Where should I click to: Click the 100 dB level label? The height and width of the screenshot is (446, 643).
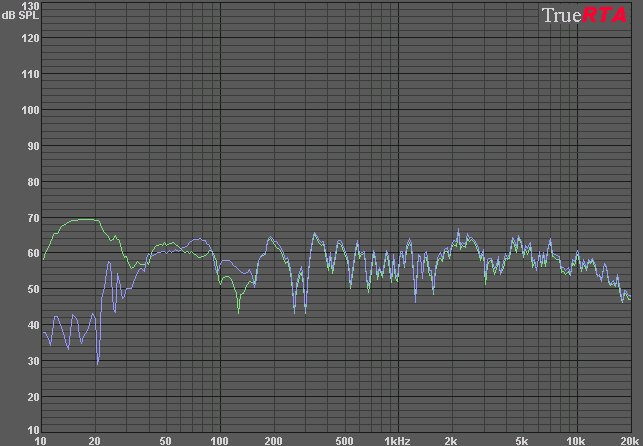30,110
